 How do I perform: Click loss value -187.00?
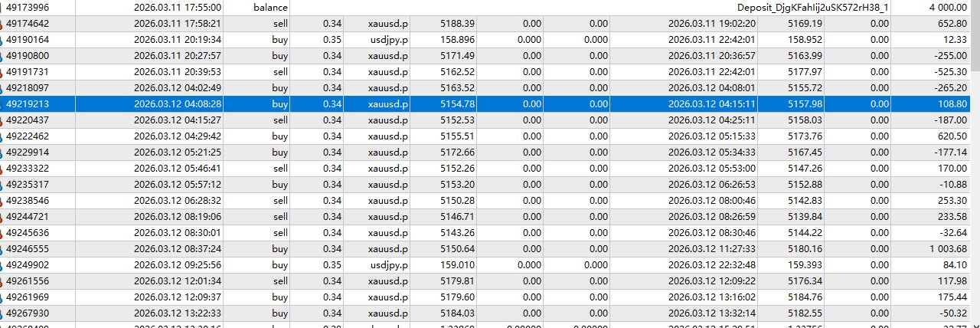[950, 120]
